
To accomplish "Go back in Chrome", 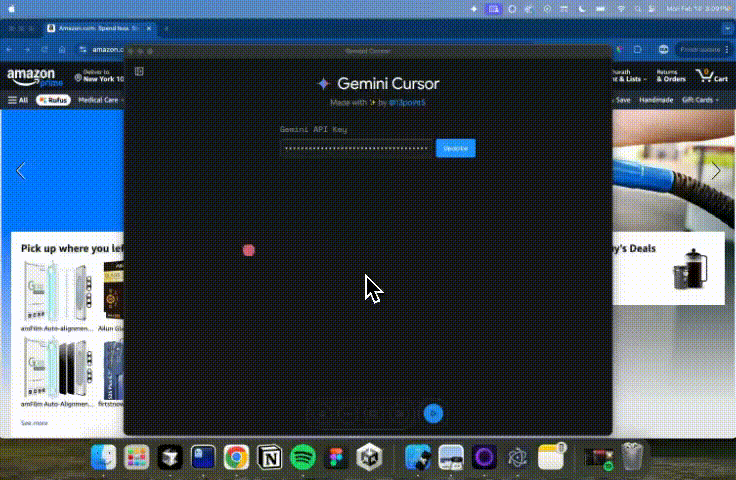I will pyautogui.click(x=9, y=49).
